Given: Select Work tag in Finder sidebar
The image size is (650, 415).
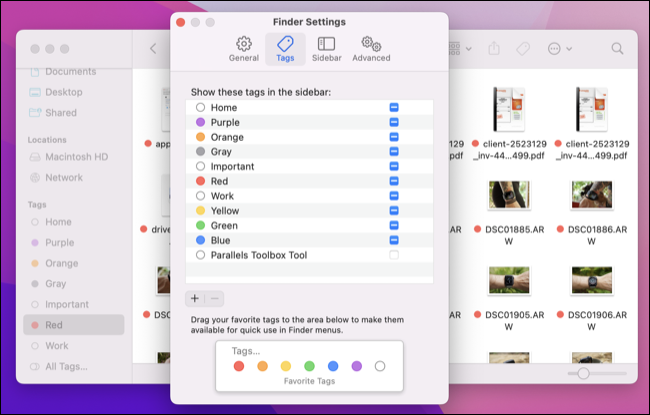Looking at the screenshot, I should pos(74,345).
